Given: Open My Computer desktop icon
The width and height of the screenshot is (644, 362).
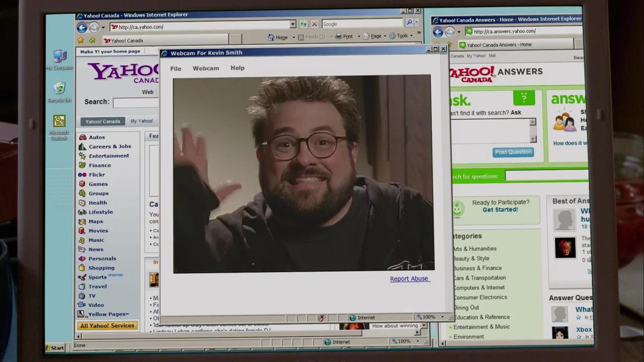Looking at the screenshot, I should coord(60,57).
